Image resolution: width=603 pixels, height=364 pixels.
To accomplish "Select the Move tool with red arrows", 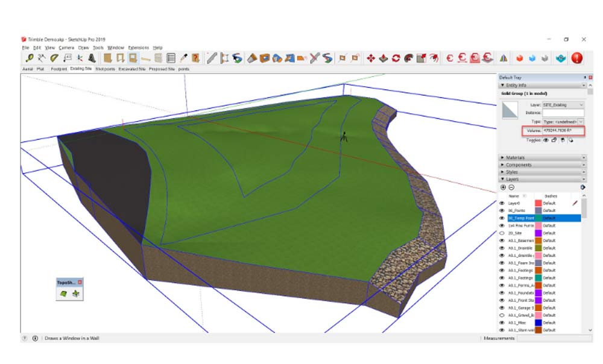I will tap(371, 58).
